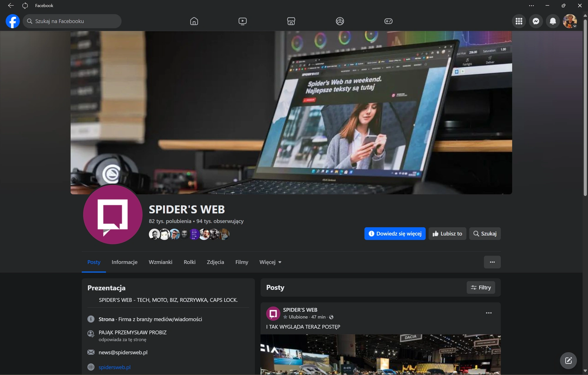The image size is (588, 375).
Task: Restore down the Facebook window
Action: click(563, 6)
